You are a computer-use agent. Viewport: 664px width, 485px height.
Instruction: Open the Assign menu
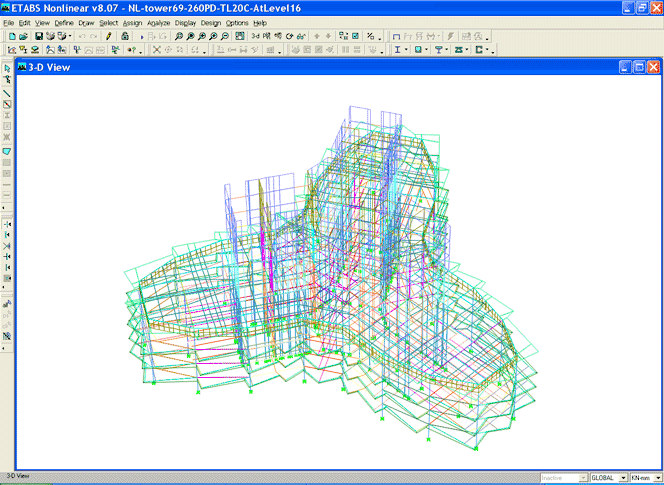(132, 23)
